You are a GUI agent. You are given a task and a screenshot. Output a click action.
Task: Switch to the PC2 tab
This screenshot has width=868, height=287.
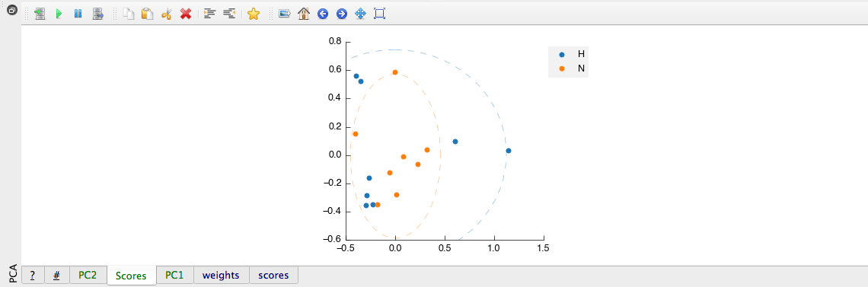coord(88,275)
